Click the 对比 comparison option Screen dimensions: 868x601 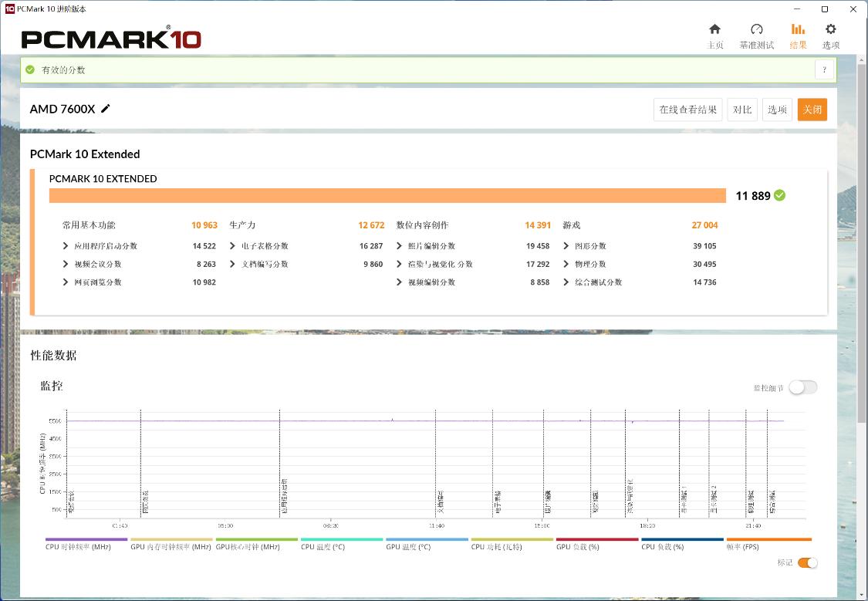pyautogui.click(x=741, y=109)
